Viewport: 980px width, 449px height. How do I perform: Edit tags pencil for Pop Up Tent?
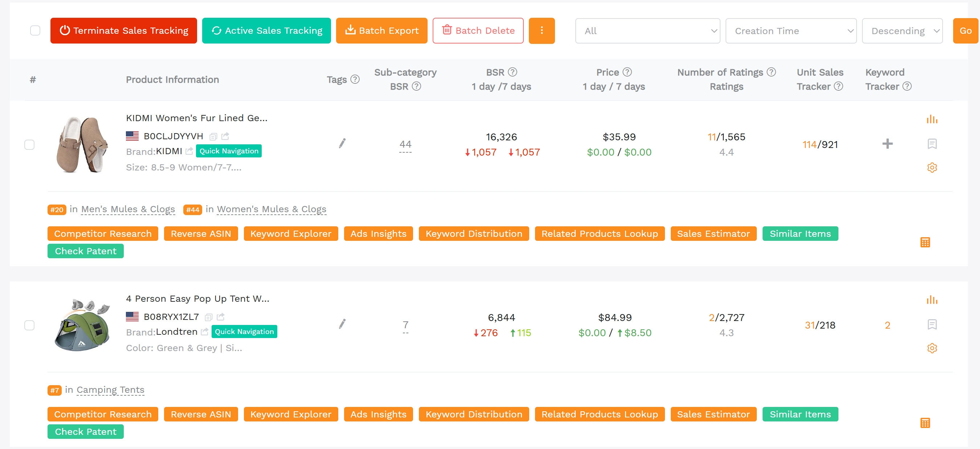pos(342,324)
